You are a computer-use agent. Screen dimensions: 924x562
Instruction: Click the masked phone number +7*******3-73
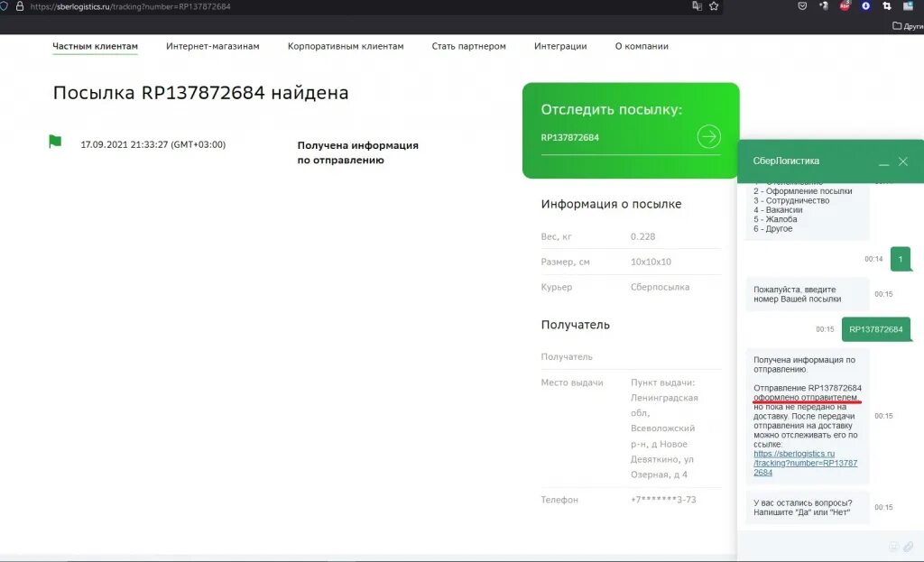[663, 500]
